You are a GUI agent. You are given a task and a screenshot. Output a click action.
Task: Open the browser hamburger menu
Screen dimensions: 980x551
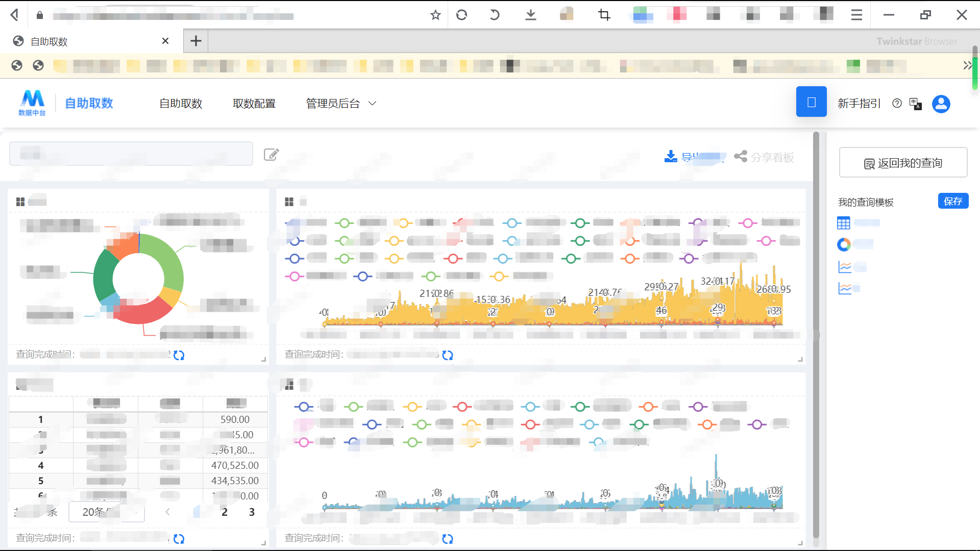(x=857, y=15)
